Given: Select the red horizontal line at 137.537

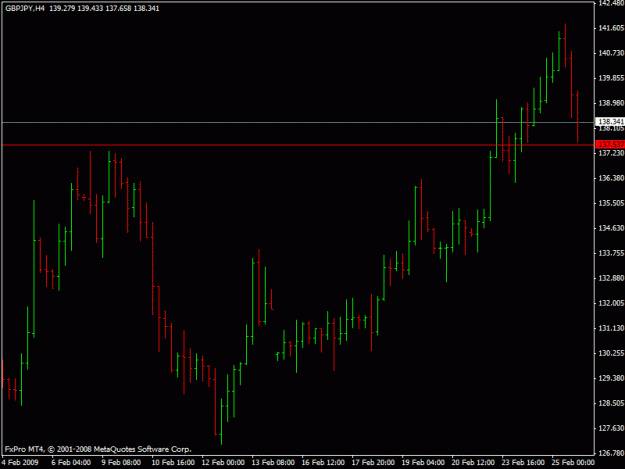Looking at the screenshot, I should 298,145.
